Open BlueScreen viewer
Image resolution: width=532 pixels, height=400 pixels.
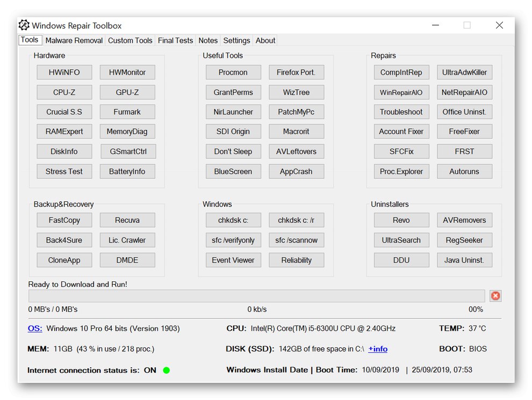[x=233, y=171]
